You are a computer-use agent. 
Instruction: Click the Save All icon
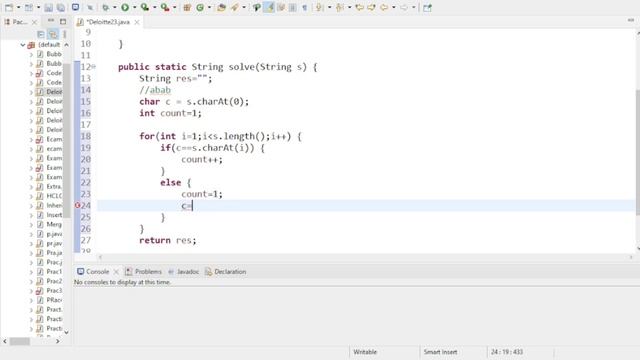(61, 7)
